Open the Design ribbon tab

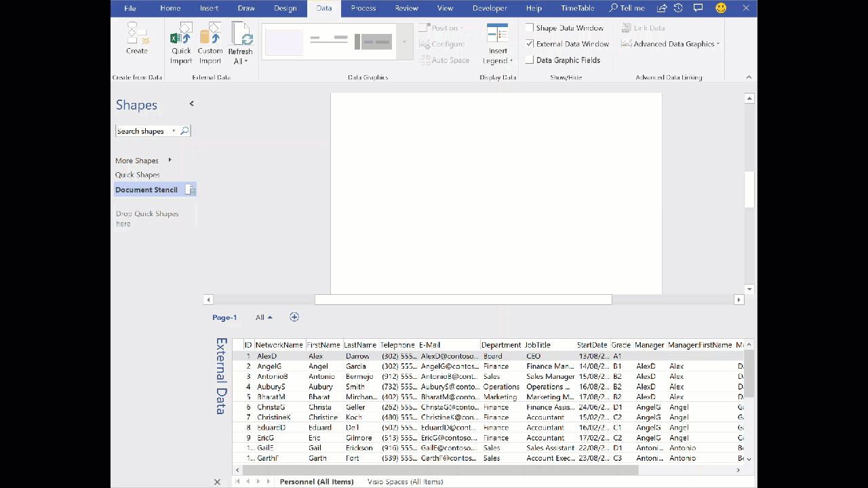[285, 8]
